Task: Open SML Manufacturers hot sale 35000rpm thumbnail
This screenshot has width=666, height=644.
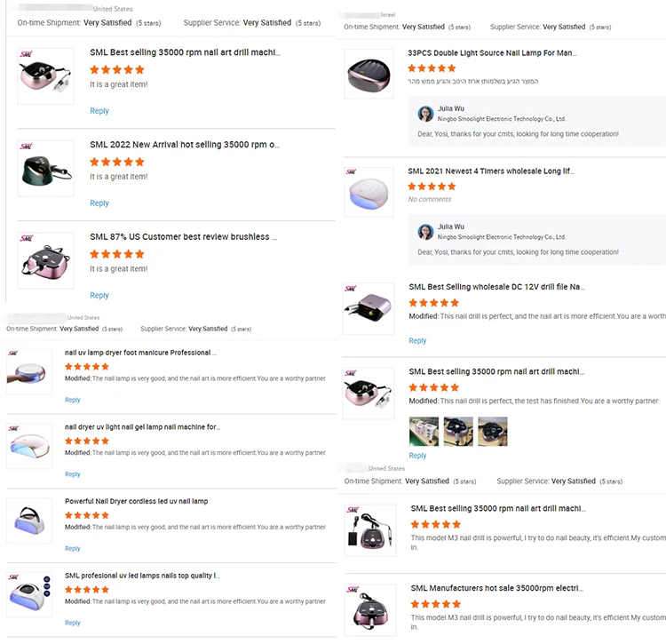Action: [370, 610]
